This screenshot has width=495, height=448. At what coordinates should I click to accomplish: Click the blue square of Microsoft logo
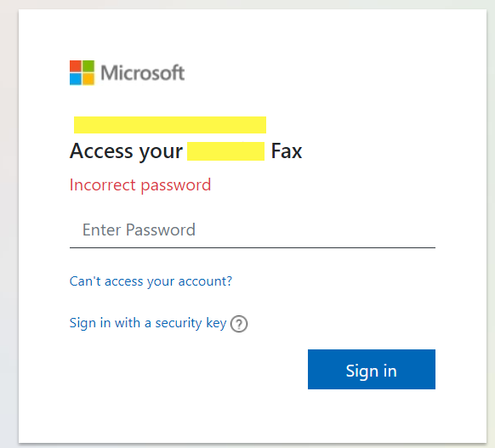(x=76, y=79)
